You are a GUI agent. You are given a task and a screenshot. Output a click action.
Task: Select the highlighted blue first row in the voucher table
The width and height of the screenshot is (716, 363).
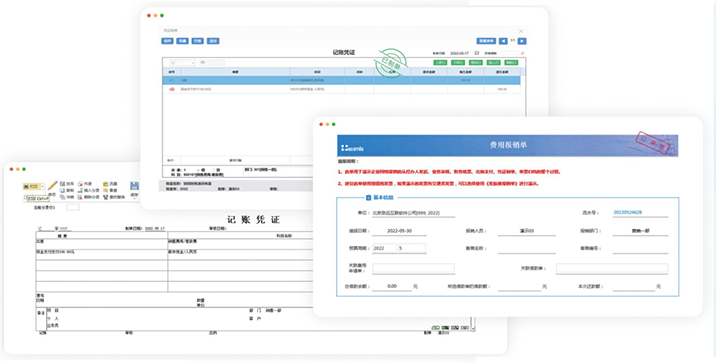point(342,80)
